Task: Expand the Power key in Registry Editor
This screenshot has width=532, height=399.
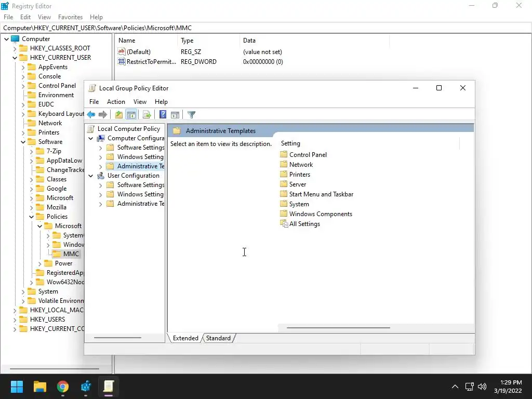Action: [x=39, y=263]
